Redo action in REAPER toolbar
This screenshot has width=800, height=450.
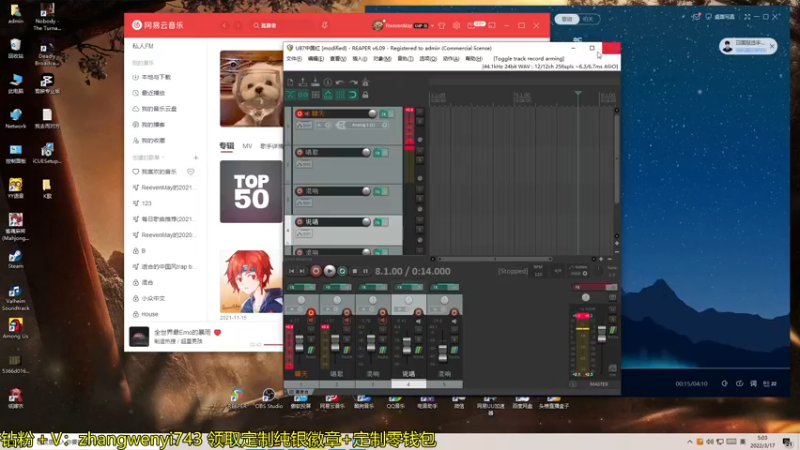[x=353, y=82]
